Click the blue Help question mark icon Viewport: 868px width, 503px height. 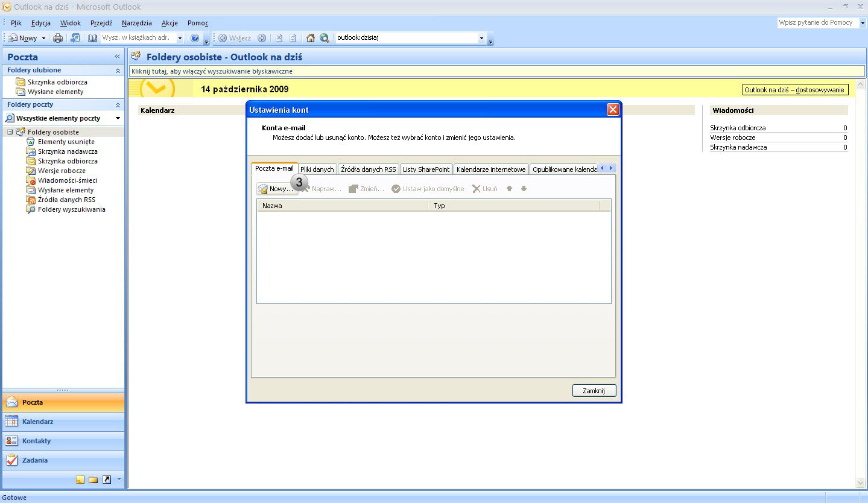195,38
